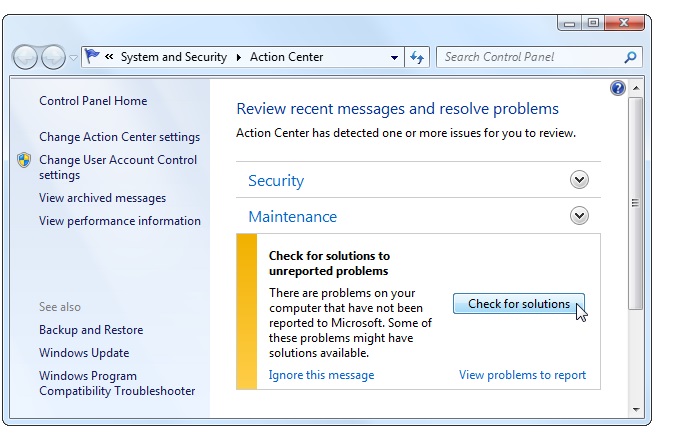Open recent pages dropdown beside navigation arrows

74,57
